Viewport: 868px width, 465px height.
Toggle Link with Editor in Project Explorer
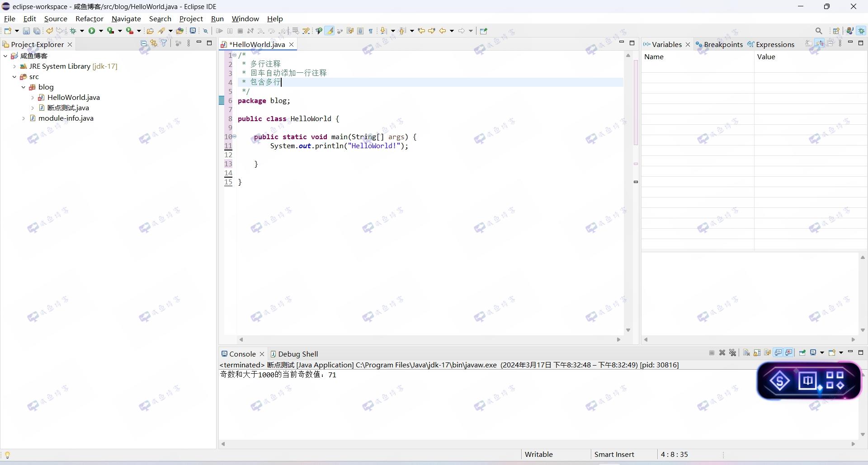[x=154, y=43]
